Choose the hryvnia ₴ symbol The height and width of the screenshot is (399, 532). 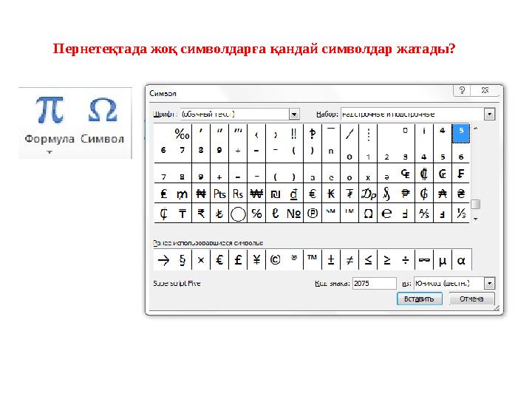[461, 194]
